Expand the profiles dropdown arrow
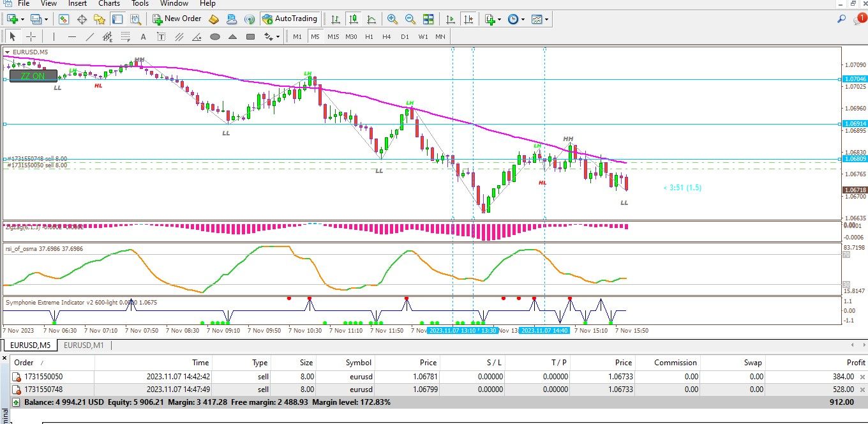 [47, 19]
